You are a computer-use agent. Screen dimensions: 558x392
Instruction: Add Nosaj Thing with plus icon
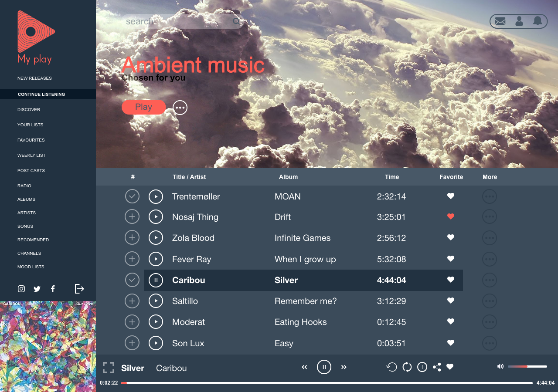click(x=132, y=216)
